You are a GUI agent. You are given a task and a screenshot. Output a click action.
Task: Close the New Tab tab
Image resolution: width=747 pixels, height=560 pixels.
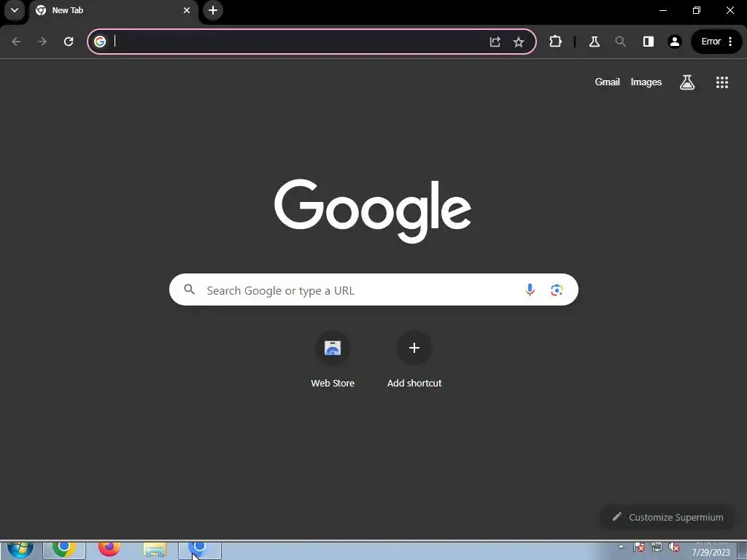(187, 10)
